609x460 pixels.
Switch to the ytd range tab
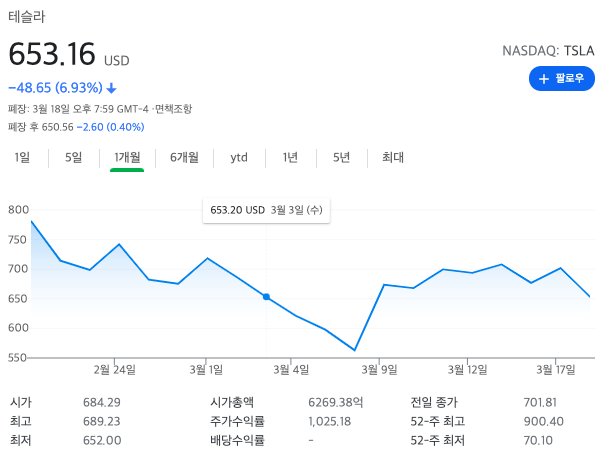coord(239,157)
